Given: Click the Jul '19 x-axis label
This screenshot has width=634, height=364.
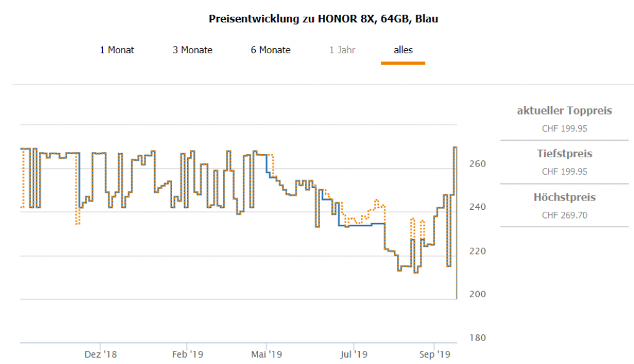Looking at the screenshot, I should click(x=354, y=355).
